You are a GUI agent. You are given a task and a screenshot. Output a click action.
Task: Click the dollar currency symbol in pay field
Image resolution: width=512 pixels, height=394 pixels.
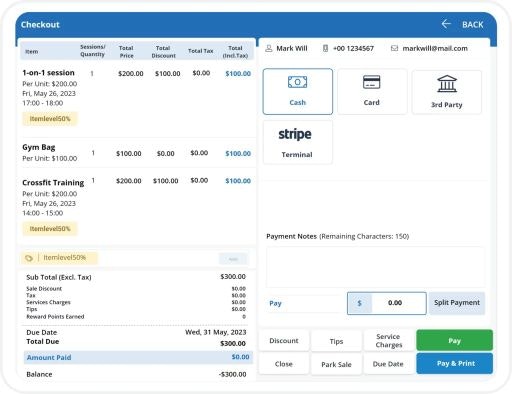[359, 303]
